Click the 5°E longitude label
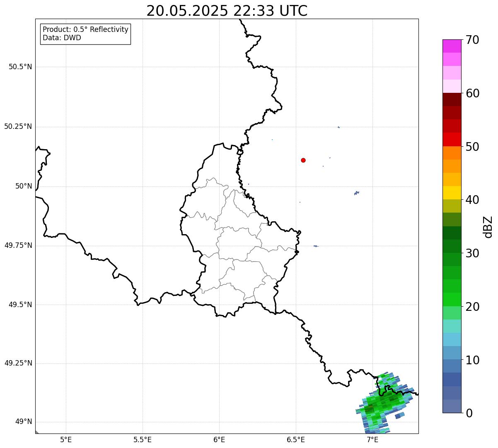Viewport: 498px width, 448px height. 66,440
